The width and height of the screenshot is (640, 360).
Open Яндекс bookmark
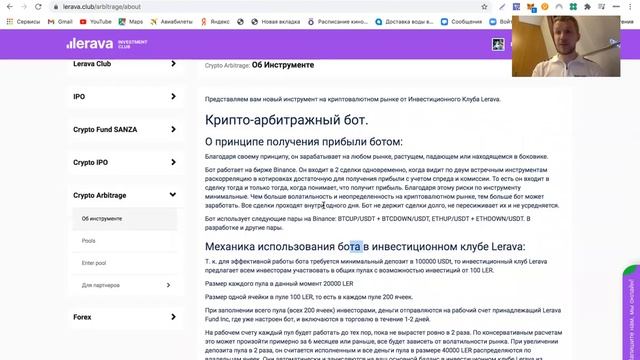pos(215,22)
